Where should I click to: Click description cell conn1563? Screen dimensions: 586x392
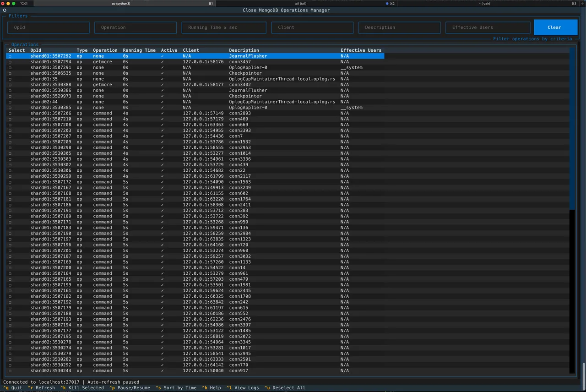(240, 182)
